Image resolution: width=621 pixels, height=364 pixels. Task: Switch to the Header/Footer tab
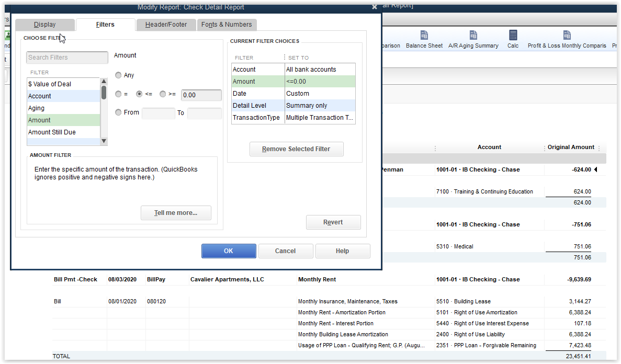tap(166, 25)
